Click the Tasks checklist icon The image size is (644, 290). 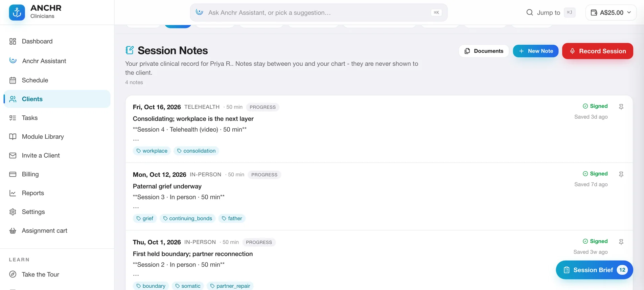13,118
